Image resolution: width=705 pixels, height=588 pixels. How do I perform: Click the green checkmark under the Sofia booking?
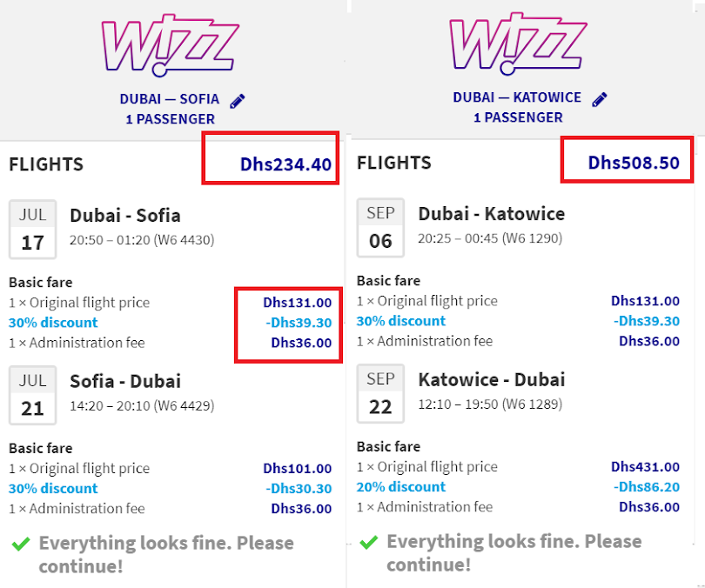(21, 544)
